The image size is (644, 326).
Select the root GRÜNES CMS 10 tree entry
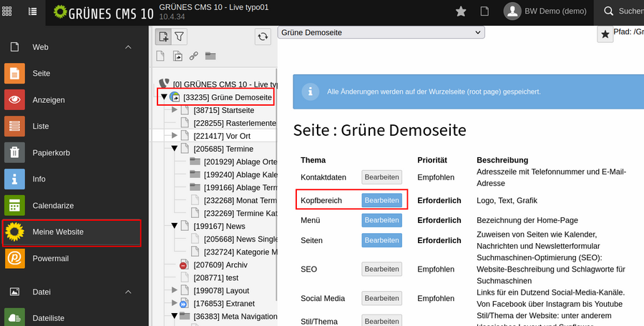click(x=225, y=84)
